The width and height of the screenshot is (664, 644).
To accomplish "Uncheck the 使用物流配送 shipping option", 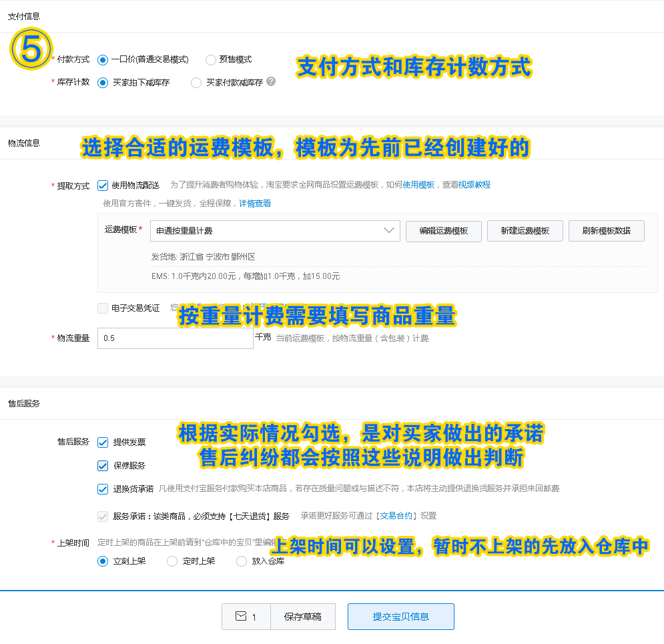I will coord(102,185).
